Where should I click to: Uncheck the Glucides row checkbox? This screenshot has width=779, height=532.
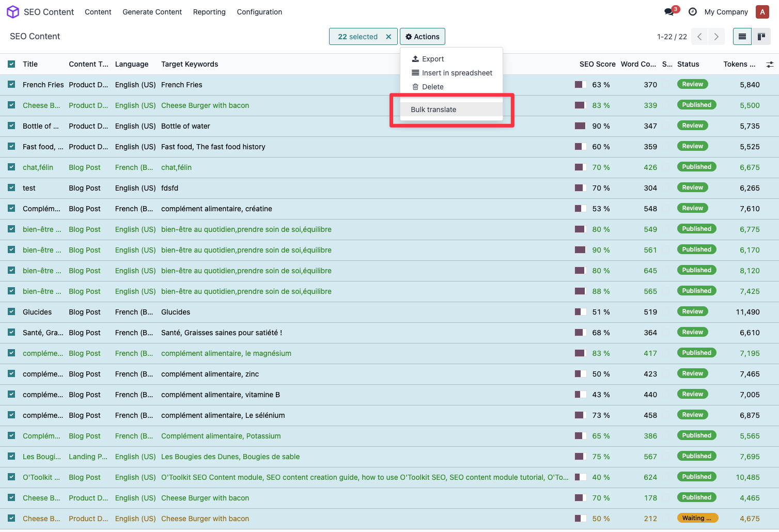[x=11, y=312]
